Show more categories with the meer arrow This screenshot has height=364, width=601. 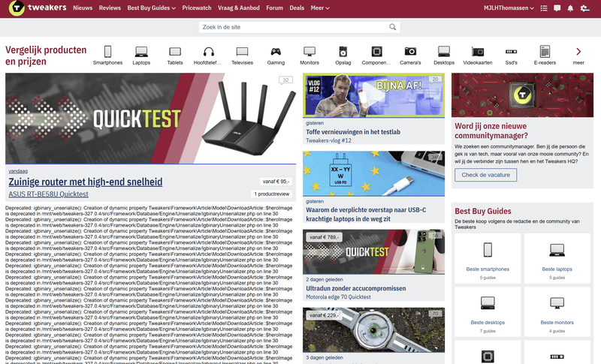click(578, 51)
